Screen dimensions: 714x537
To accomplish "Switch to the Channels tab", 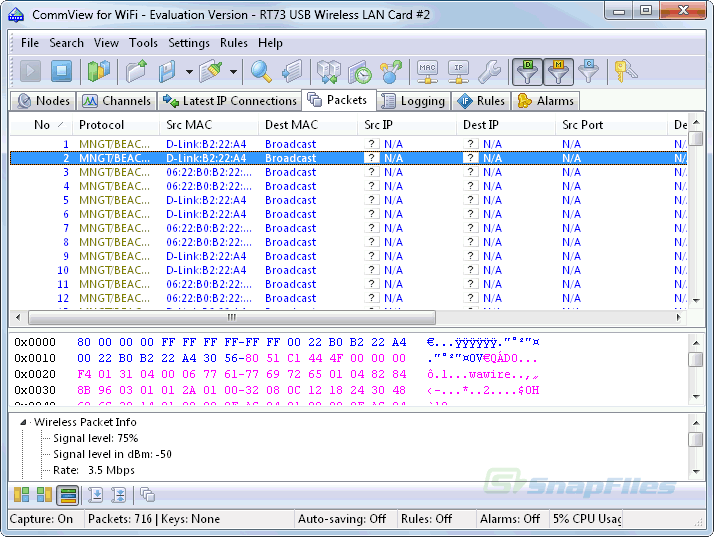I will pyautogui.click(x=116, y=101).
